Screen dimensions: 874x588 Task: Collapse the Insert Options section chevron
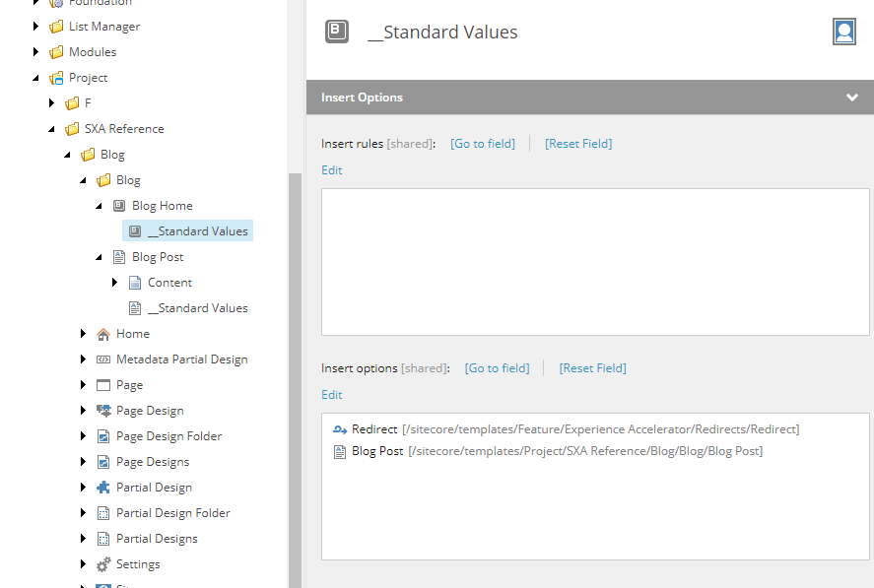[x=851, y=98]
